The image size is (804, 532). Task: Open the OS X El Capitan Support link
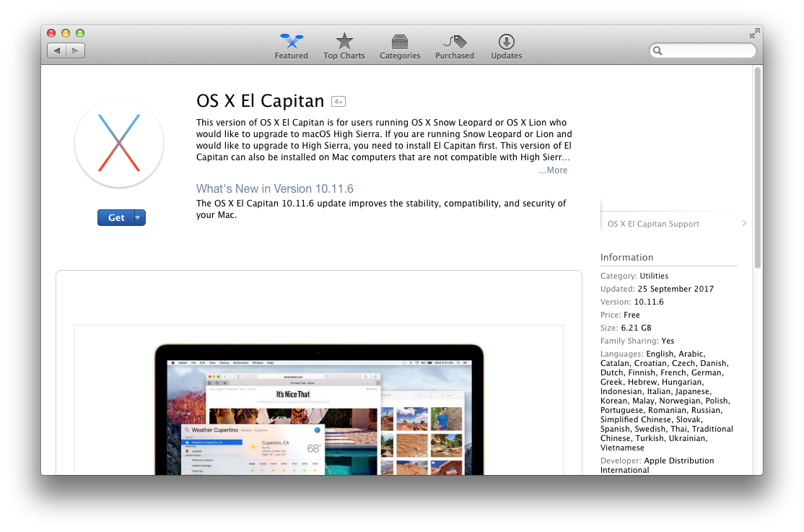(653, 224)
